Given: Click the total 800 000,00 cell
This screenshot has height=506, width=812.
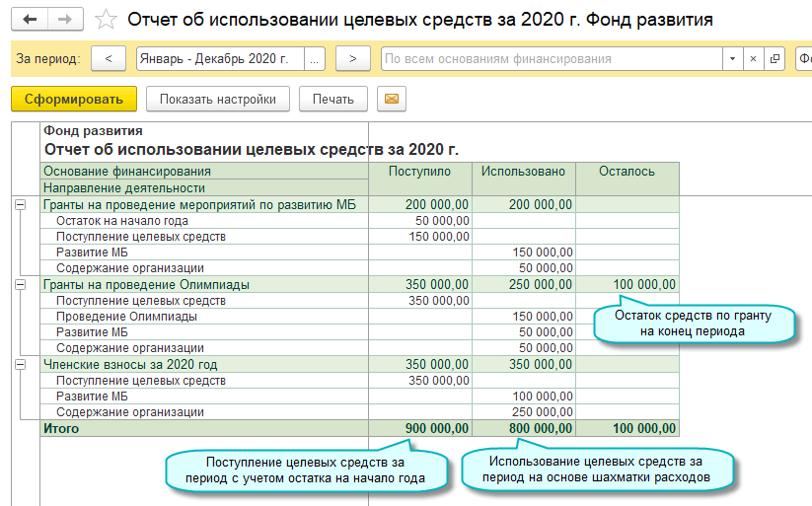Looking at the screenshot, I should pyautogui.click(x=524, y=428).
